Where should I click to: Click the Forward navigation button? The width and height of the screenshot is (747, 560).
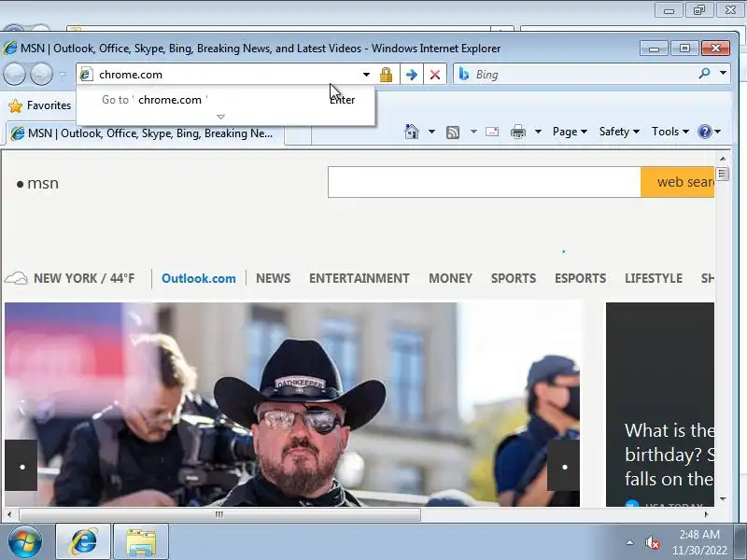41,75
